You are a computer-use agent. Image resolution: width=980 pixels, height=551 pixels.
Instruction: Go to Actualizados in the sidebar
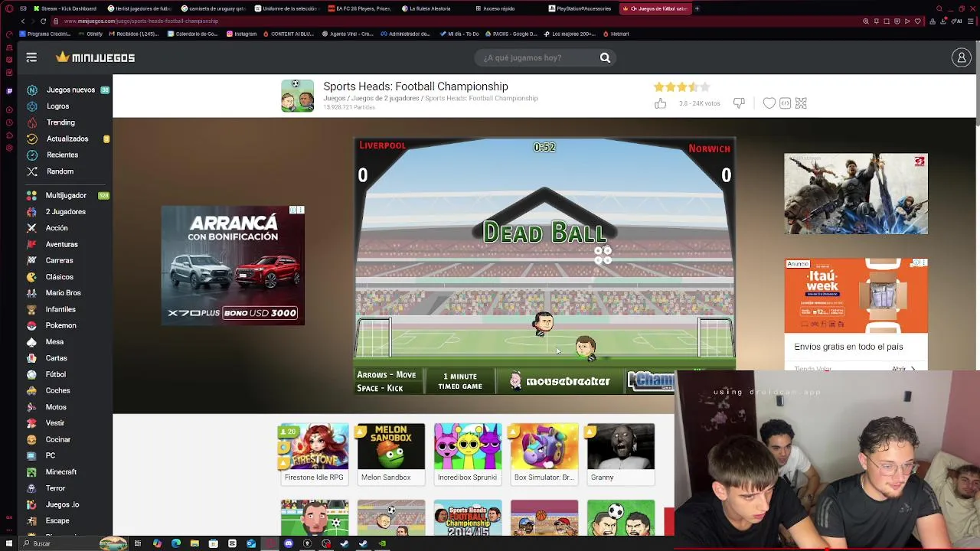pos(67,139)
